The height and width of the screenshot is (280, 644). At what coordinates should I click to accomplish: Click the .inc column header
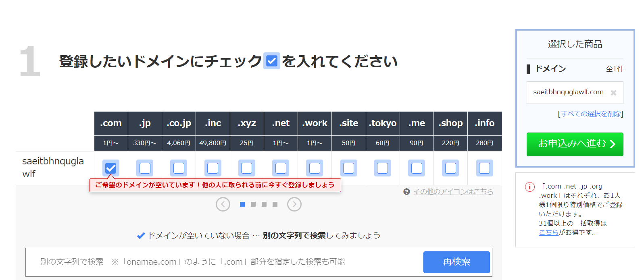213,123
